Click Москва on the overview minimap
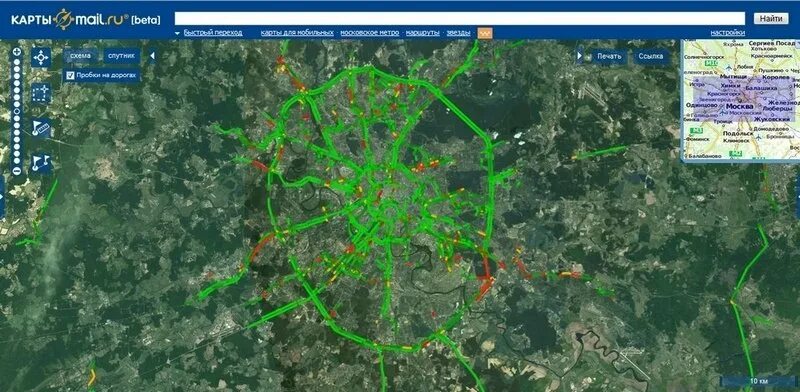Viewport: 800px width, 392px height. (x=739, y=106)
